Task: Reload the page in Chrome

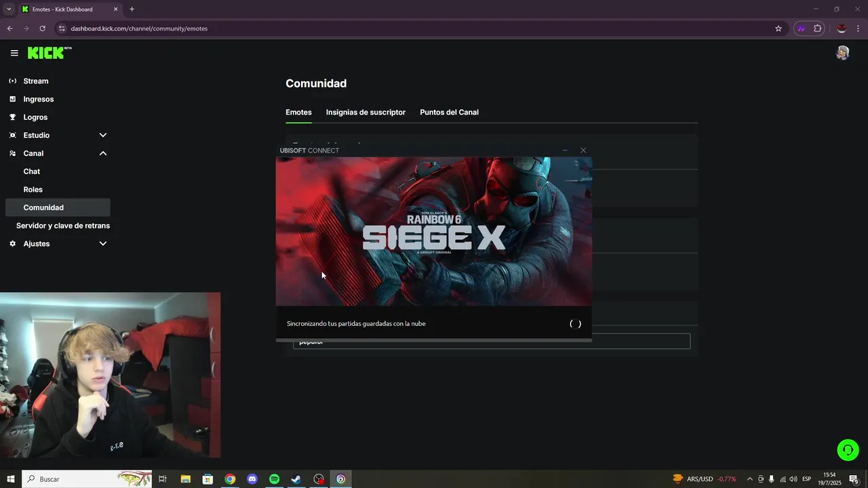Action: coord(42,28)
